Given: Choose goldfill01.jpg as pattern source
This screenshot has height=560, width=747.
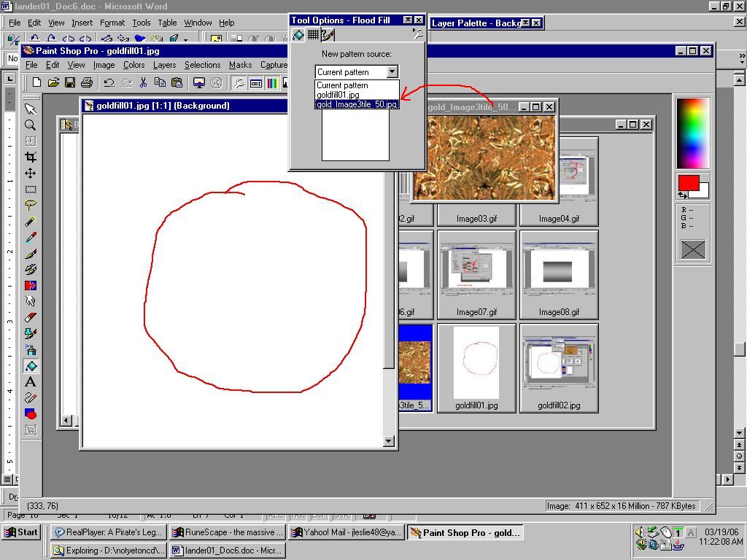Looking at the screenshot, I should pos(338,95).
